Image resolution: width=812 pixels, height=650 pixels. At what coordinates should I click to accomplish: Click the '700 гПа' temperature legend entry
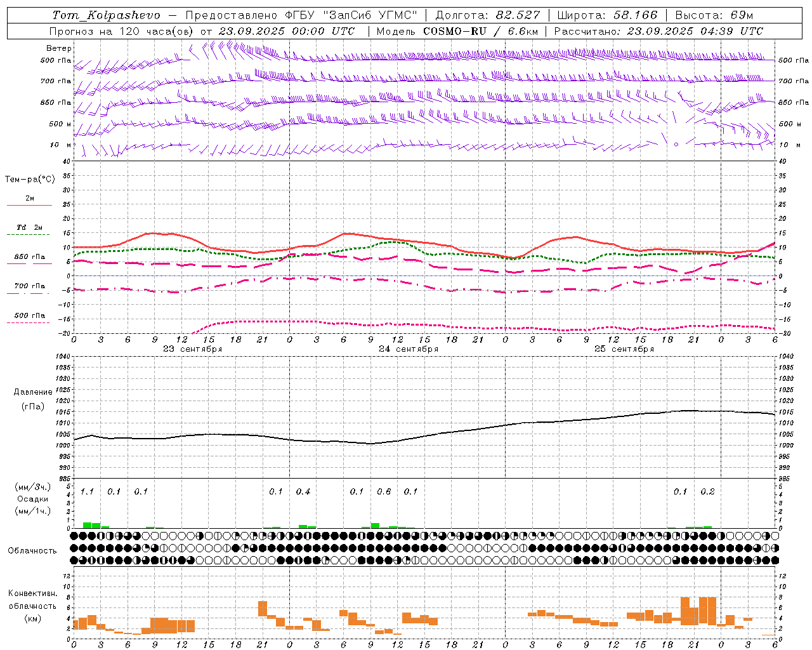click(30, 286)
